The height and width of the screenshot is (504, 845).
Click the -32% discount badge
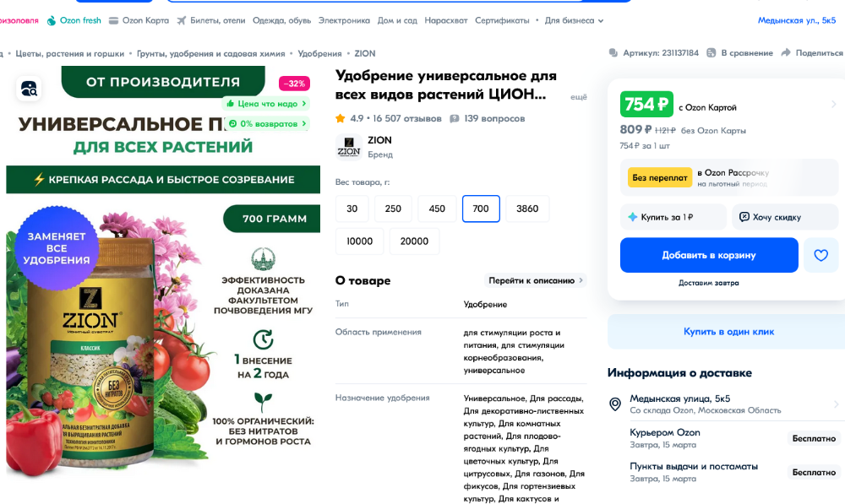click(x=294, y=84)
